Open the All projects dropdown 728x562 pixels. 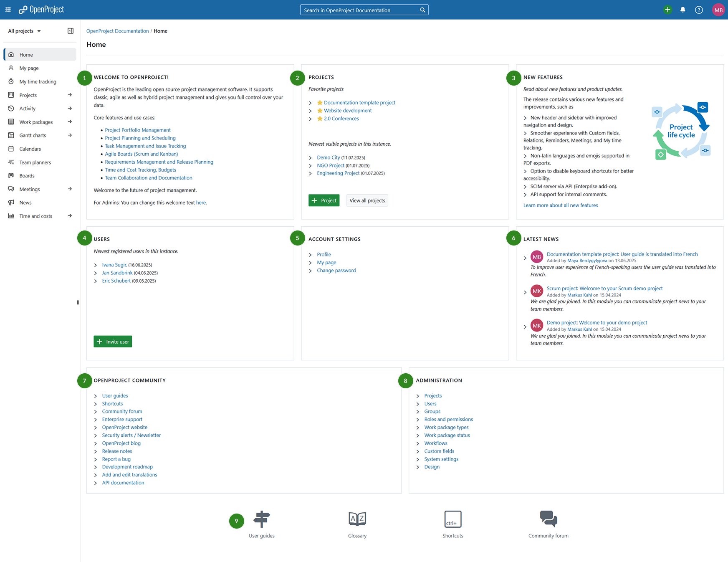(25, 31)
